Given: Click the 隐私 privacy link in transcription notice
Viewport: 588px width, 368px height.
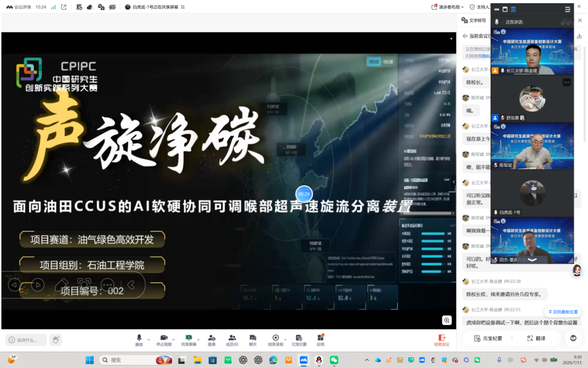Looking at the screenshot, I should [486, 56].
